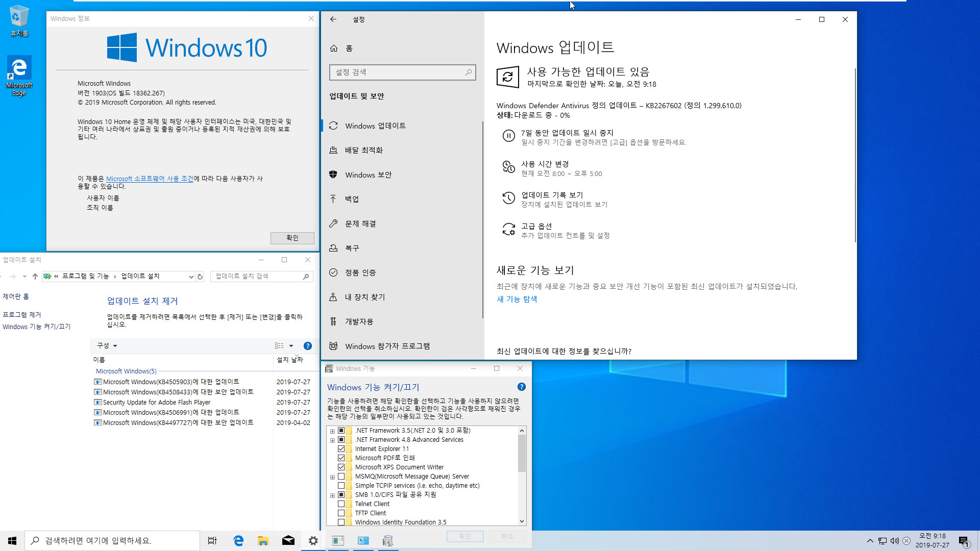
Task: Select 문제 해결 in sidebar
Action: point(402,224)
